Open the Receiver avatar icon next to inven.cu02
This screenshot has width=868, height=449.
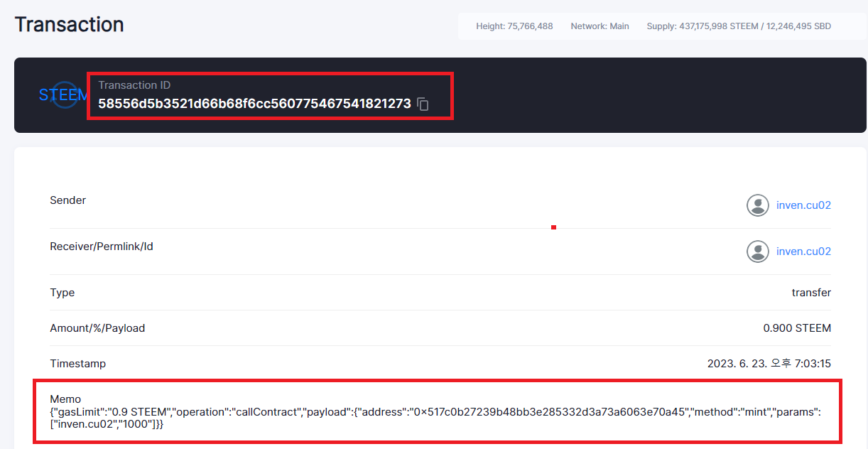click(x=758, y=251)
